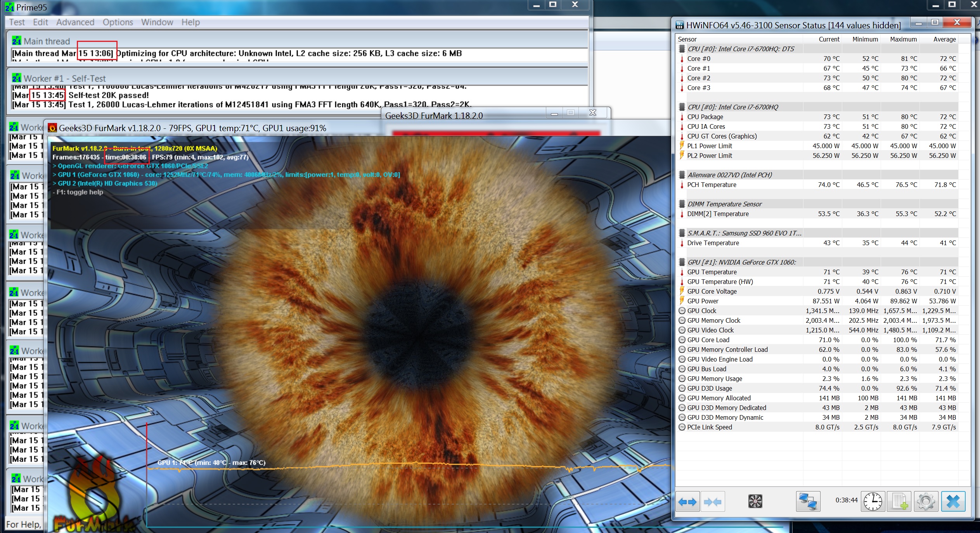Open the network monitors icon in HWiNFO

[x=808, y=501]
